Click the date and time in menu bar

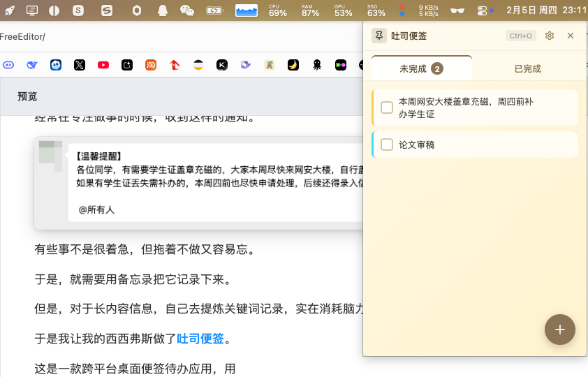point(546,10)
